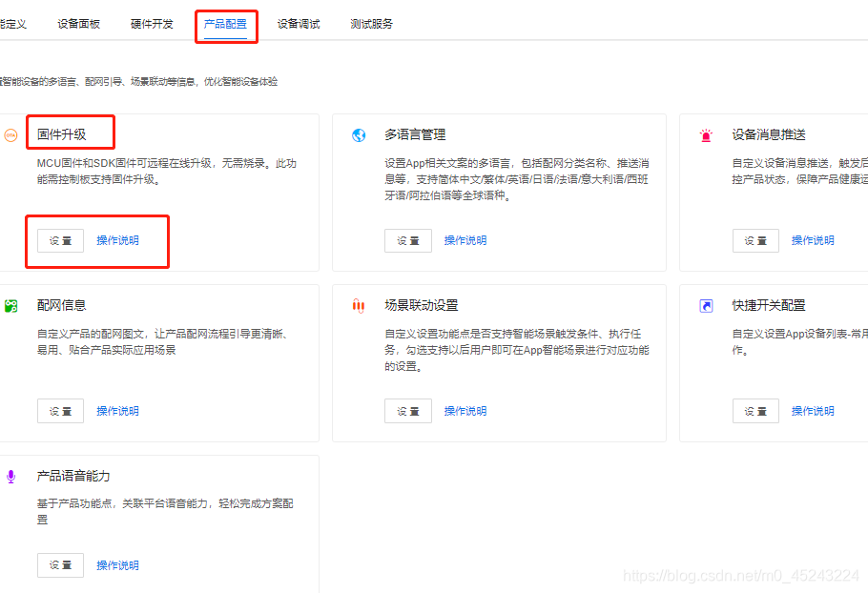Click the 多语言管理 card title
This screenshot has width=868, height=593.
pyautogui.click(x=415, y=134)
